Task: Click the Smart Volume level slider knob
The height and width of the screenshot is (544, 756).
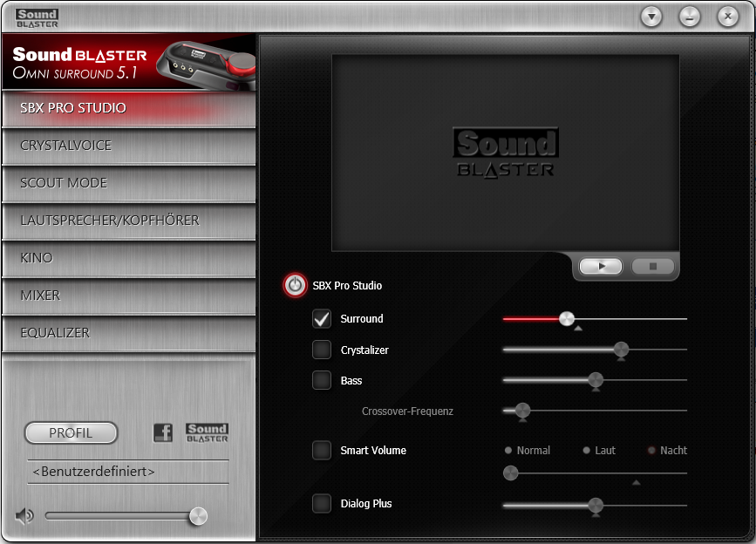Action: click(x=511, y=473)
